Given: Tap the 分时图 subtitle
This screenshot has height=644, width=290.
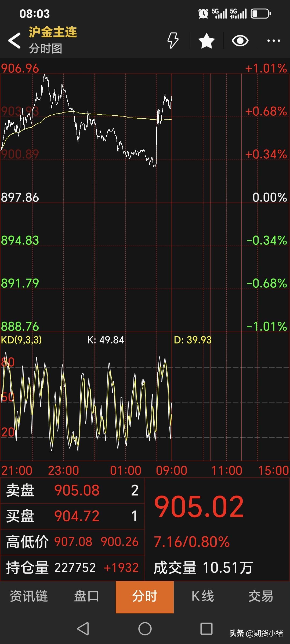Looking at the screenshot, I should (x=45, y=49).
